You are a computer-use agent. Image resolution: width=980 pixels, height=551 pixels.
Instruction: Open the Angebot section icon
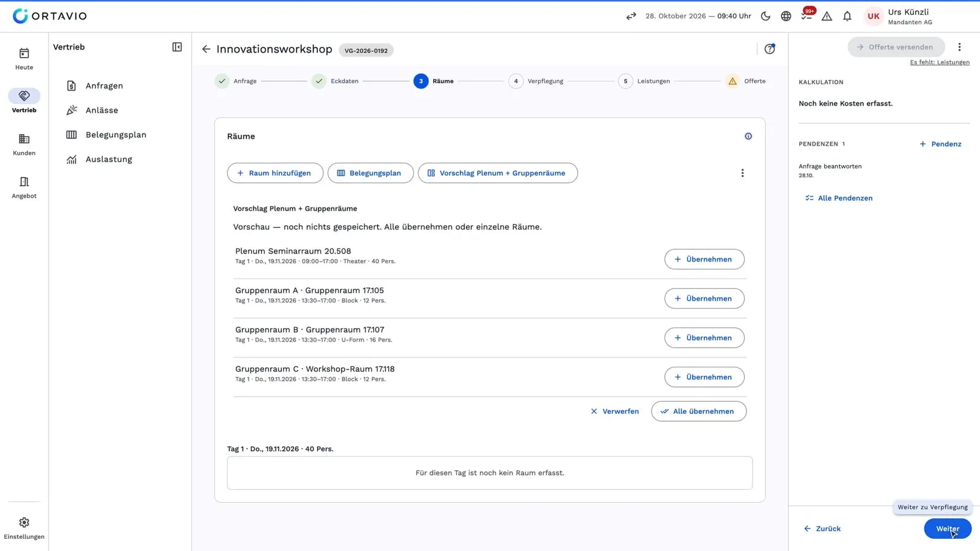(x=24, y=182)
